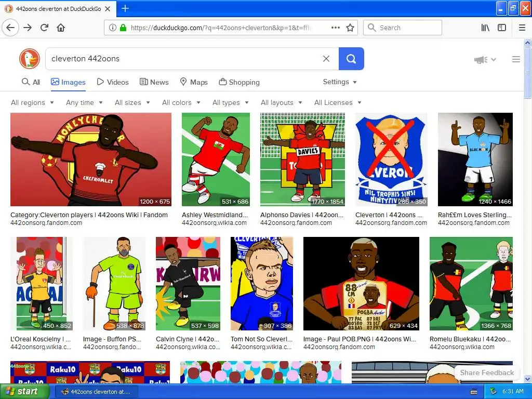Click the page scrollbar up arrow
This screenshot has width=532, height=399.
tap(527, 43)
